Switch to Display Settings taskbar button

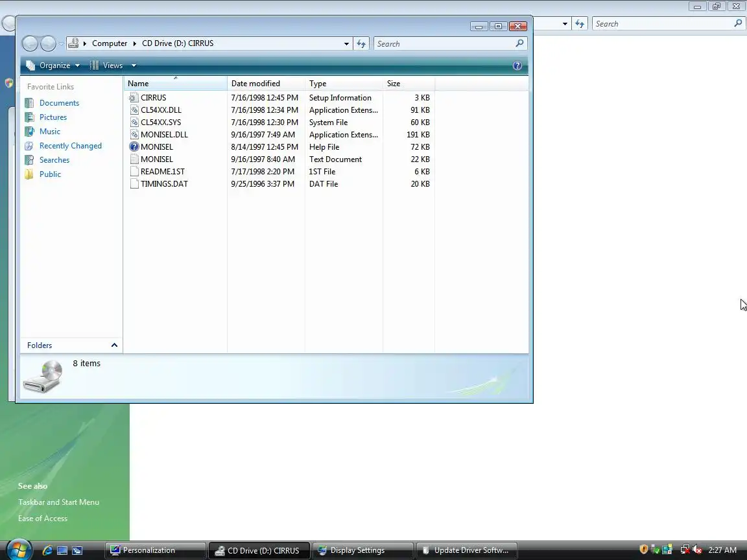pos(363,550)
